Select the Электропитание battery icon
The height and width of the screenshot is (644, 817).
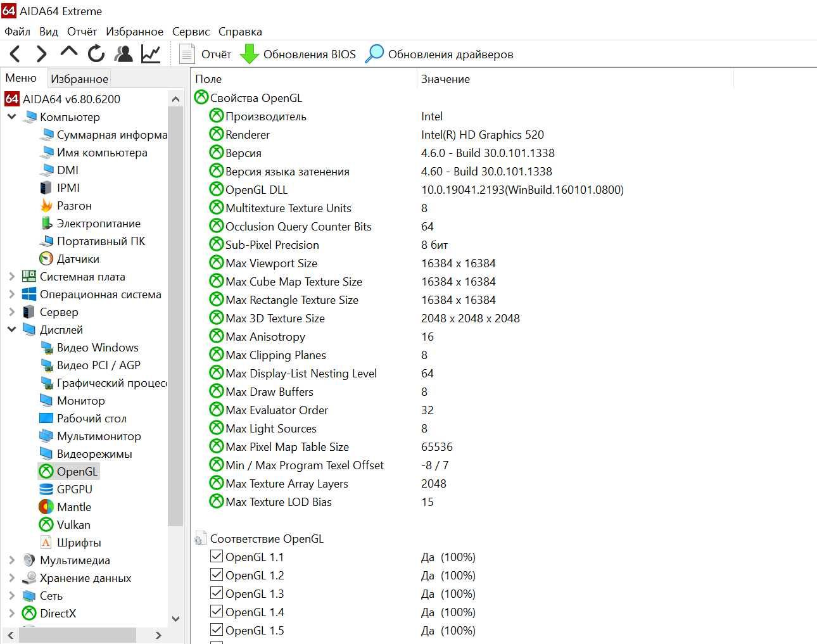(x=46, y=223)
